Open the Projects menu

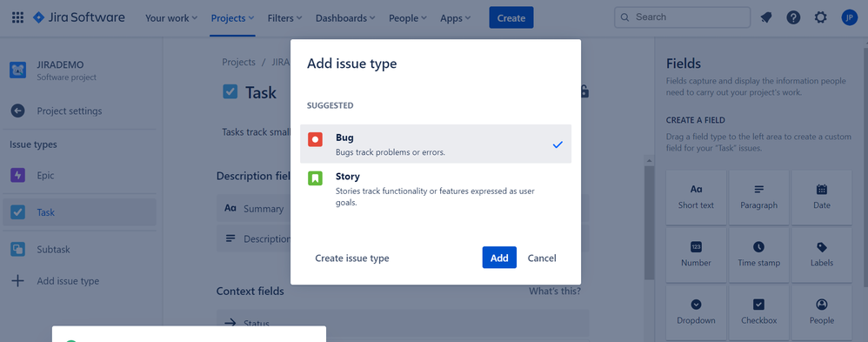pos(232,18)
